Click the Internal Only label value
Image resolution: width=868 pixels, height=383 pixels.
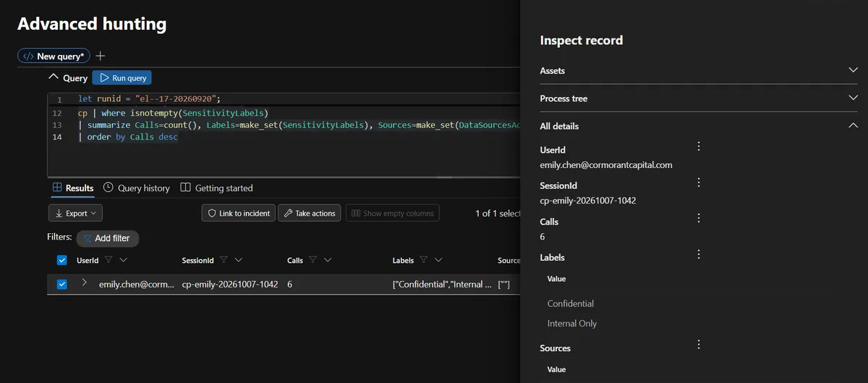click(x=572, y=324)
